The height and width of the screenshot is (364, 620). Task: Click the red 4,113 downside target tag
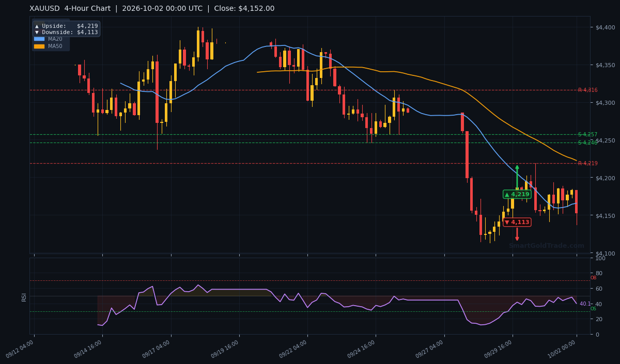tap(517, 222)
